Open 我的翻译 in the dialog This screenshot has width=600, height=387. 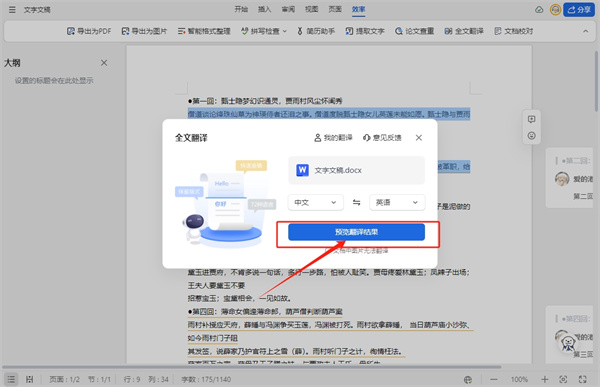tap(333, 137)
